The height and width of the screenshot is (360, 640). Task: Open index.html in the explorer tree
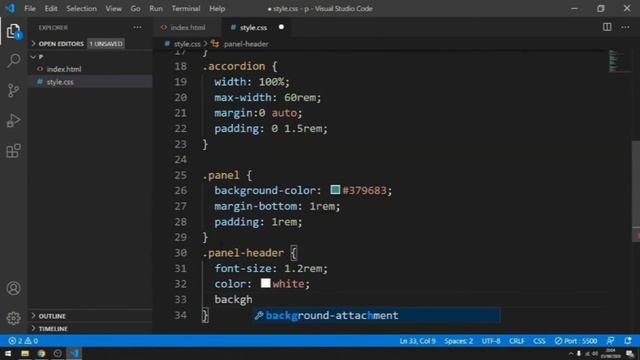point(64,69)
